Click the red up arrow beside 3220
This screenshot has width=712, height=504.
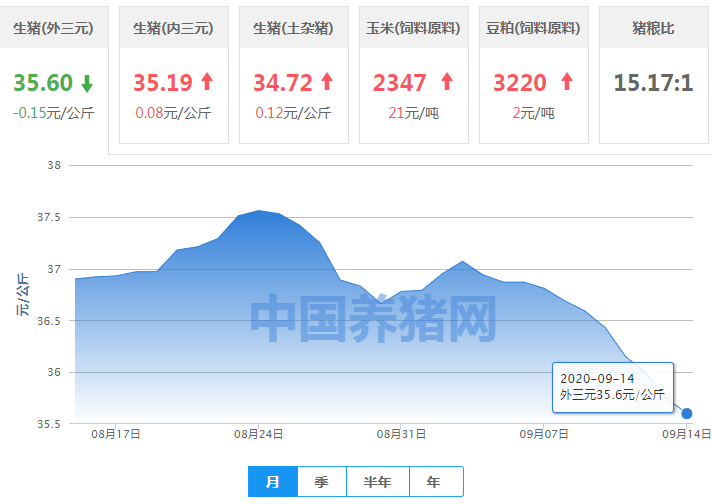(x=567, y=82)
